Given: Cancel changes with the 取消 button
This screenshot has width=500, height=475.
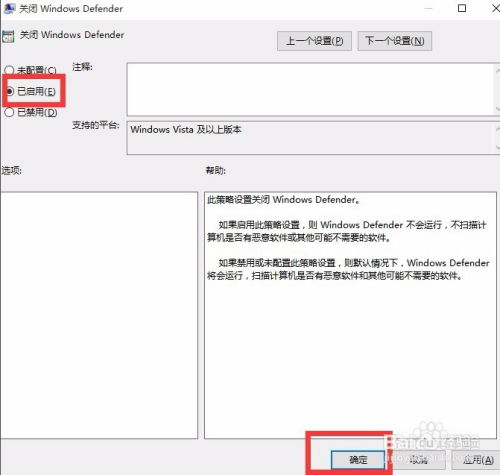Looking at the screenshot, I should click(418, 460).
